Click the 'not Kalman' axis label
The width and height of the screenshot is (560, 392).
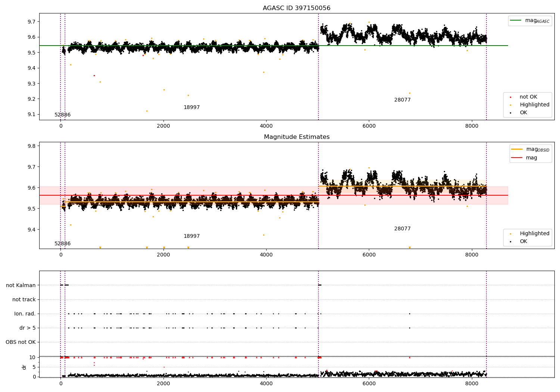click(x=21, y=286)
